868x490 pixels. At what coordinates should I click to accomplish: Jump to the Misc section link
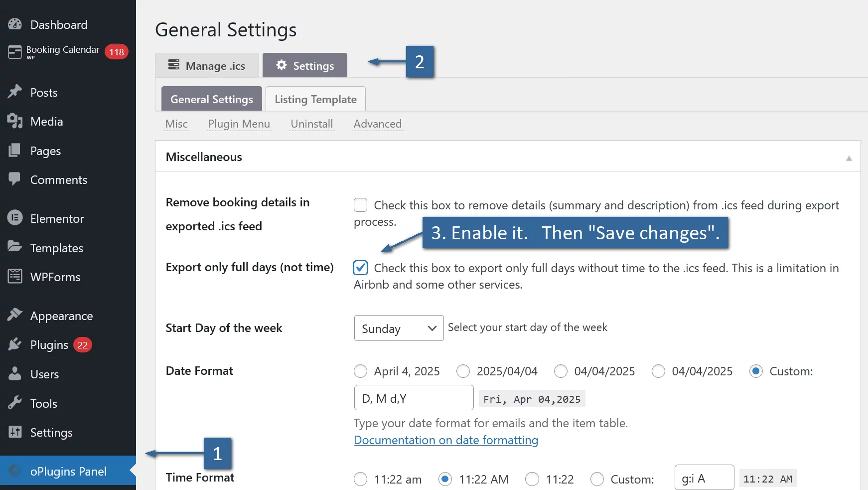point(176,124)
